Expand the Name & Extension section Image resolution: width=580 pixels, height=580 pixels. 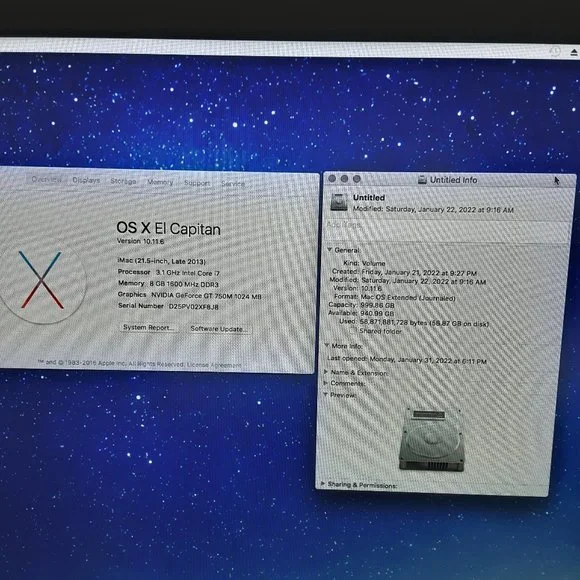(326, 372)
